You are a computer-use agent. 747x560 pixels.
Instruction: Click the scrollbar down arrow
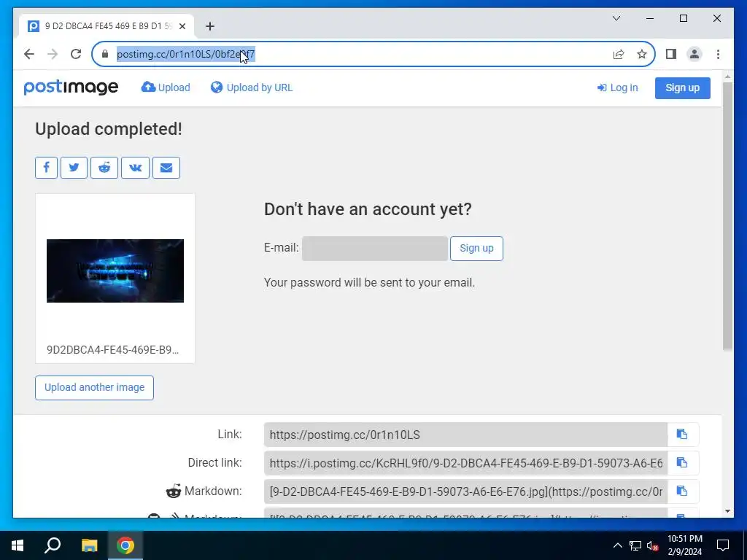tap(727, 511)
